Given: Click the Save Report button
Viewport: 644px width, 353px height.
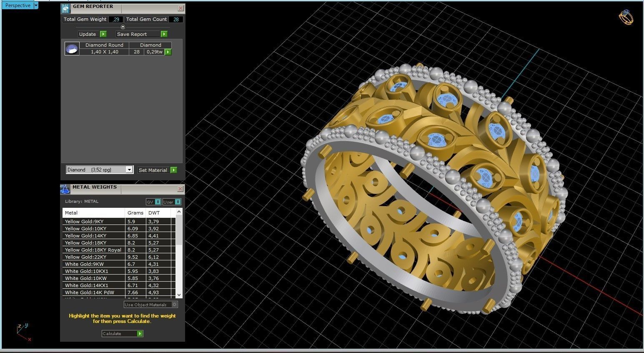Looking at the screenshot, I should (138, 34).
